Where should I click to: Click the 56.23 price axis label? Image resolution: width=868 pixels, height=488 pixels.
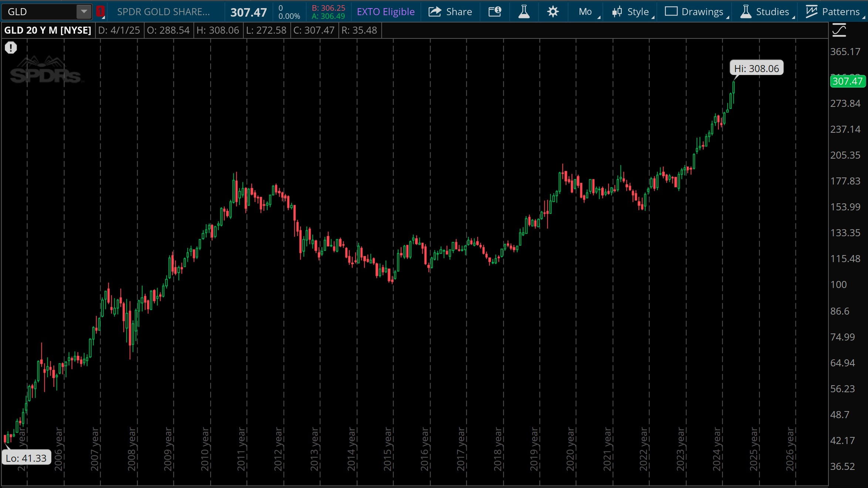click(x=843, y=389)
